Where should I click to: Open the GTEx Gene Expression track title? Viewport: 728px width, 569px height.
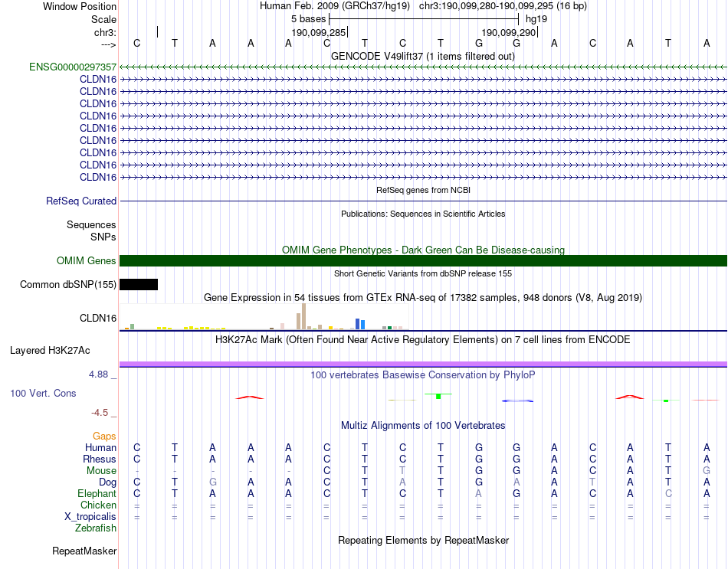[423, 297]
